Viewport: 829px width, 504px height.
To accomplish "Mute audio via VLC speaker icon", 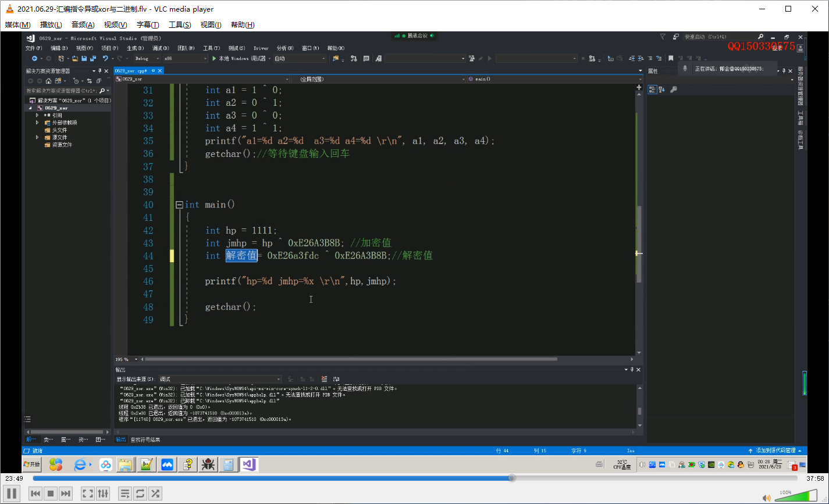I will point(767,498).
